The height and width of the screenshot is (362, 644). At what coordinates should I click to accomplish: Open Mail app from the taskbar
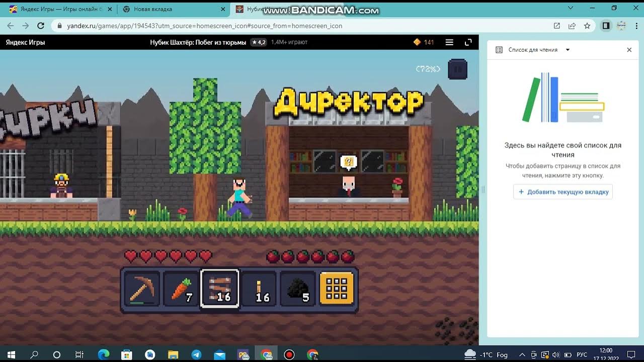coord(220,354)
